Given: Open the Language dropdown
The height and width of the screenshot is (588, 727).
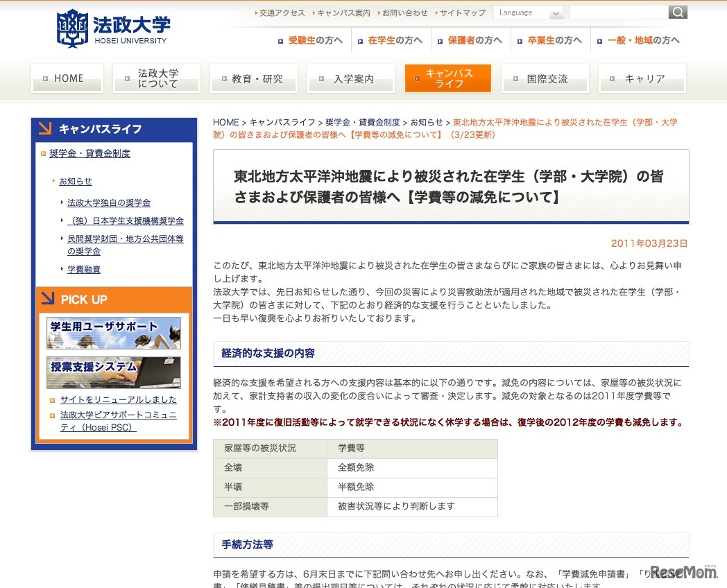Looking at the screenshot, I should click(x=529, y=12).
